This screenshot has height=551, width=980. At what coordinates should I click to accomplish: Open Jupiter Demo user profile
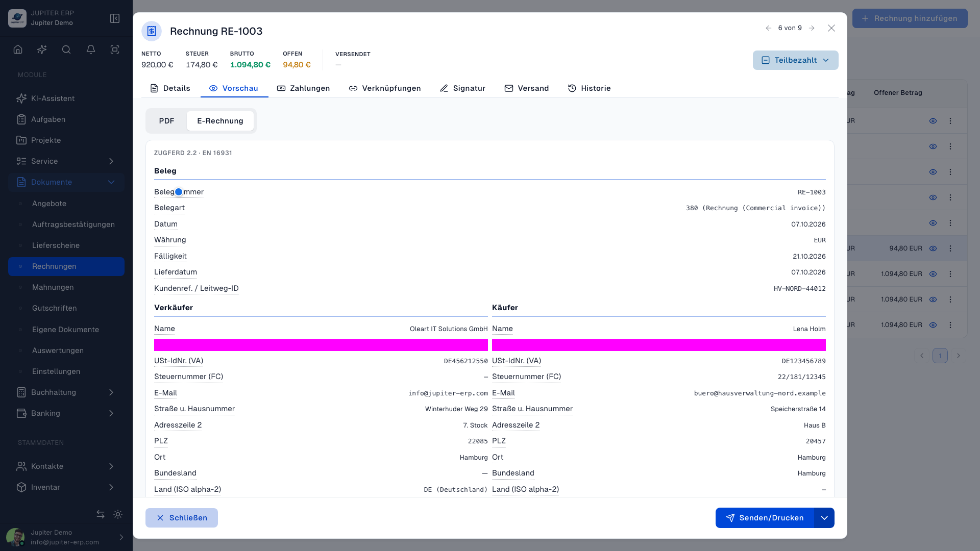click(x=66, y=537)
